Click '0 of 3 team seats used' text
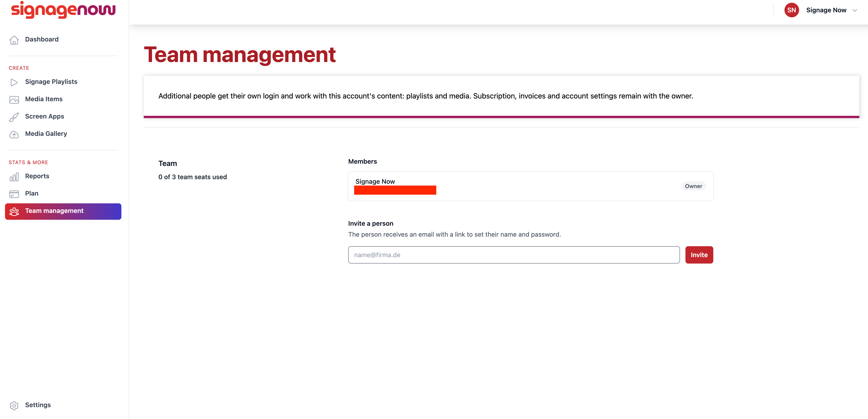The height and width of the screenshot is (419, 868). 192,177
